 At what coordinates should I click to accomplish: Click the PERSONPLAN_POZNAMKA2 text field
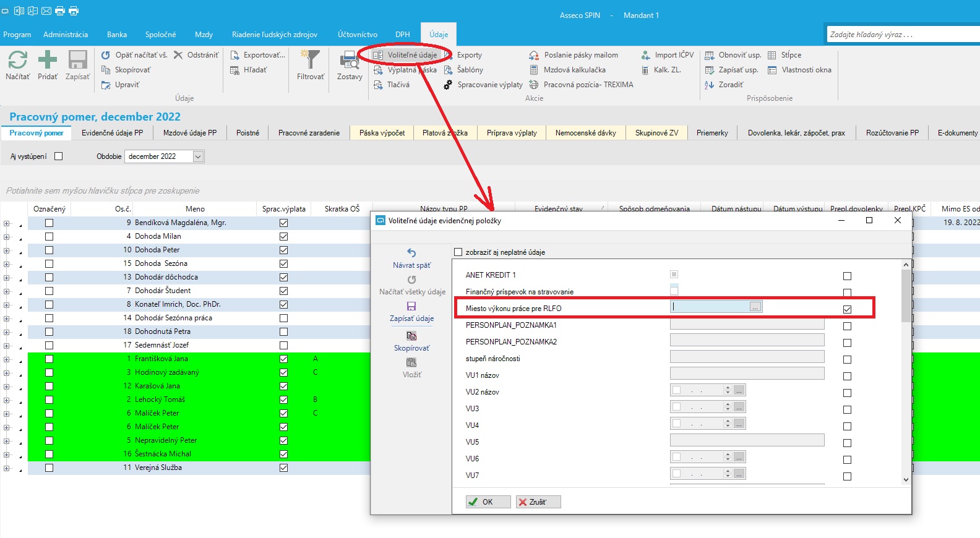pos(747,340)
